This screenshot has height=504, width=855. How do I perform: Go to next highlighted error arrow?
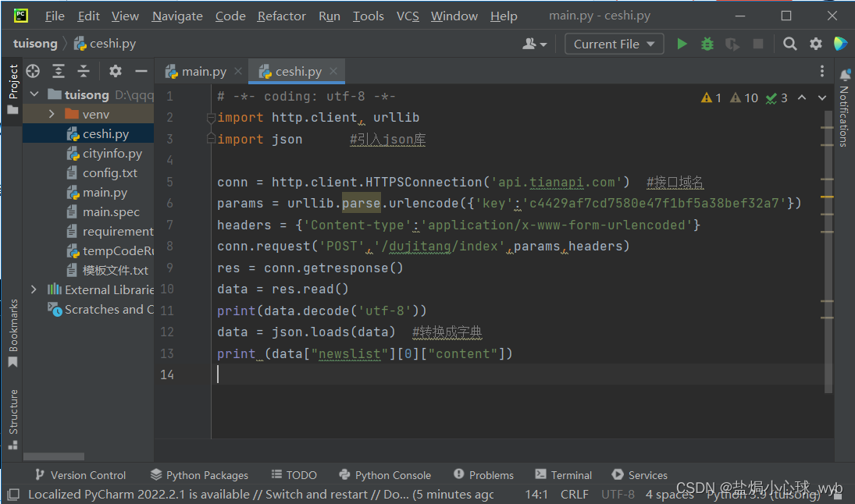pos(821,98)
